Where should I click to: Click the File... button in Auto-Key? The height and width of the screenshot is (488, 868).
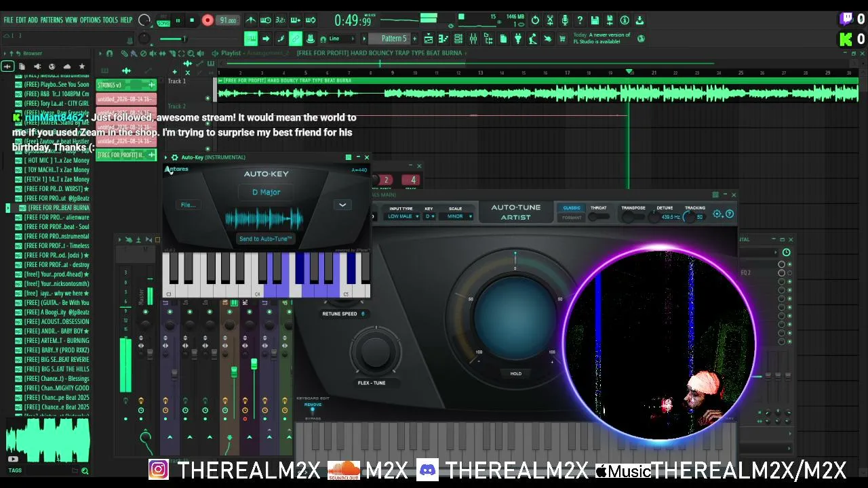tap(188, 205)
